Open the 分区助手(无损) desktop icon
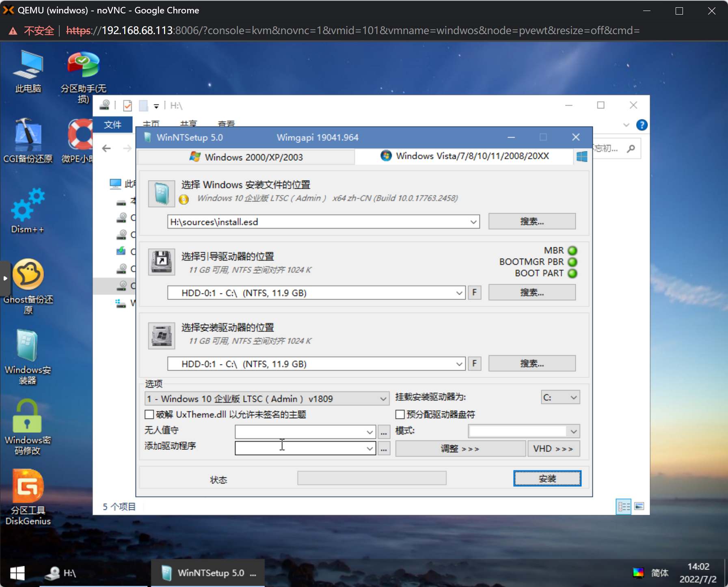 pyautogui.click(x=83, y=77)
